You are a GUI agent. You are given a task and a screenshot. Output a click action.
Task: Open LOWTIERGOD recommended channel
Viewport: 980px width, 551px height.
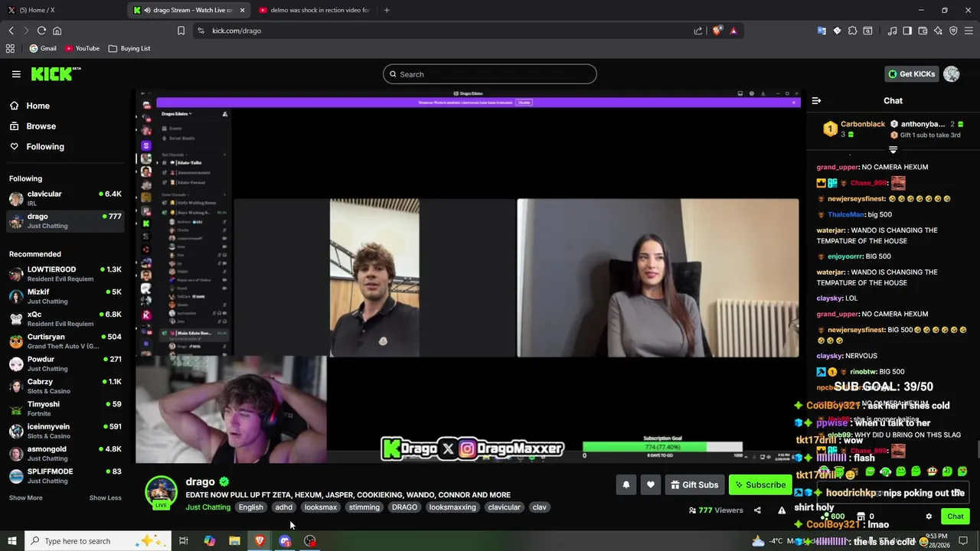[65, 274]
